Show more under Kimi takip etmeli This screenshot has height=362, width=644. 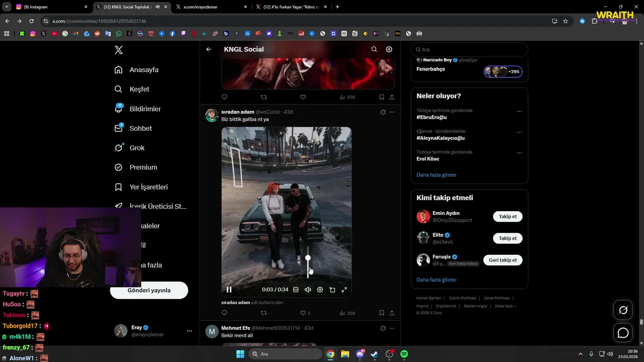pyautogui.click(x=437, y=280)
